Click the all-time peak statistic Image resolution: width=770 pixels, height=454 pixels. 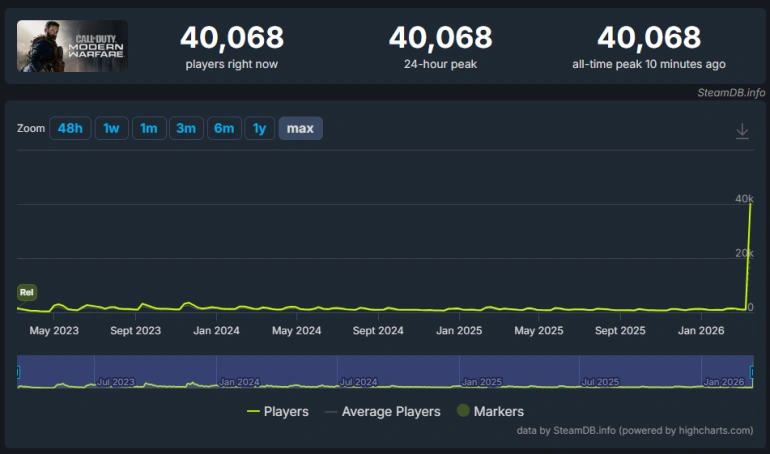pos(648,47)
